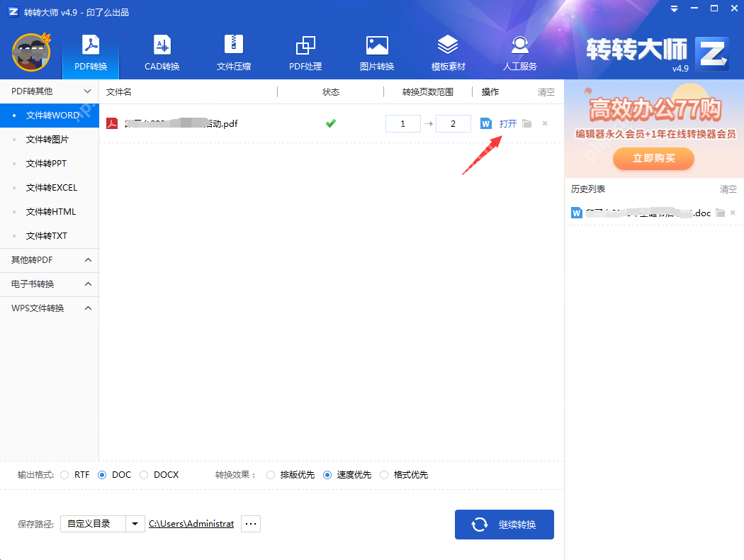This screenshot has height=560, width=744.
Task: Open the PDF转换 module
Action: point(90,52)
